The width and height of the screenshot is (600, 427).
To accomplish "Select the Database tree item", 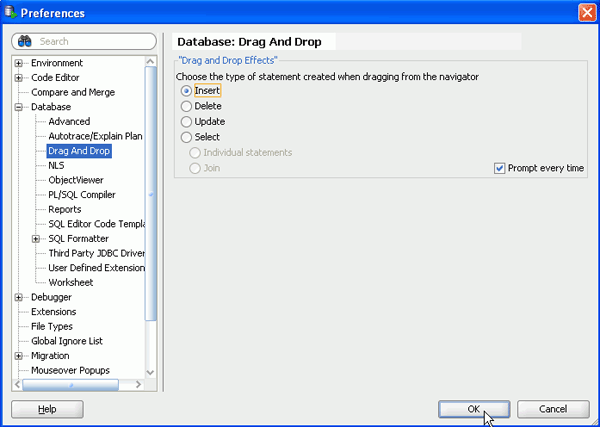I will (51, 107).
